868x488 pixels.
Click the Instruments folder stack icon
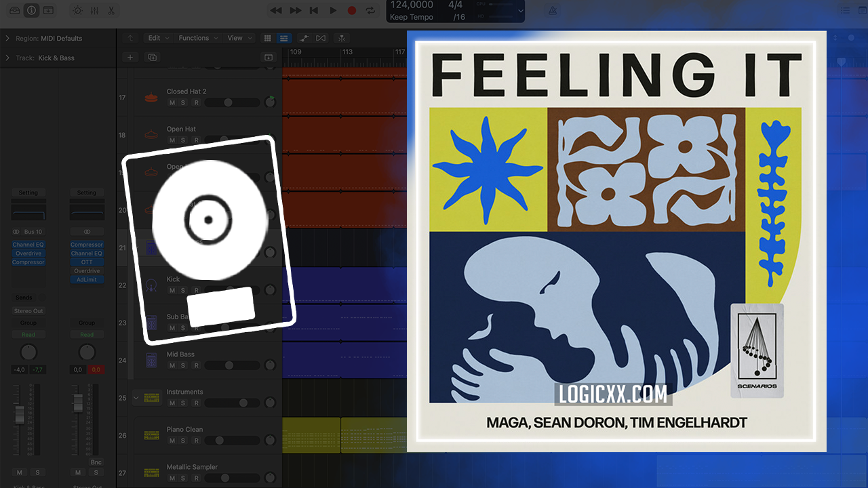coord(152,398)
